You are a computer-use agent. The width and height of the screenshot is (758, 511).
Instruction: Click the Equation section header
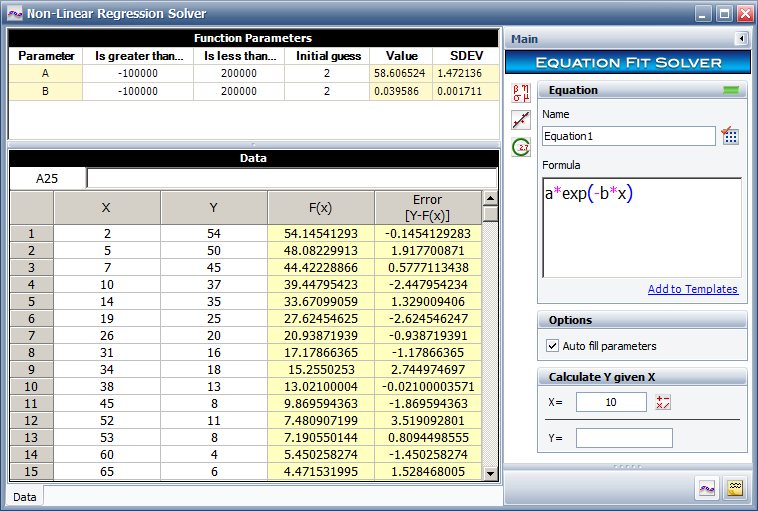[x=642, y=90]
